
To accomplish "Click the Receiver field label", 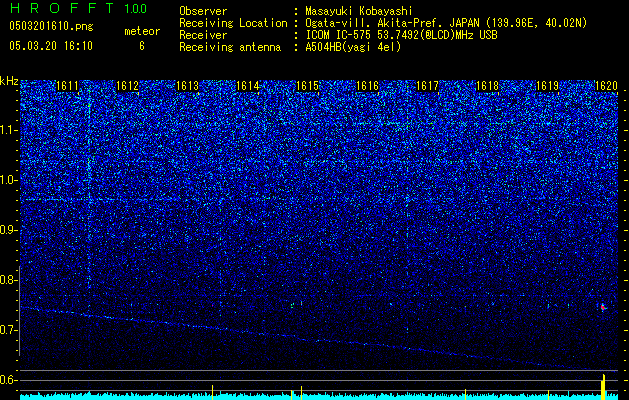I will point(203,35).
